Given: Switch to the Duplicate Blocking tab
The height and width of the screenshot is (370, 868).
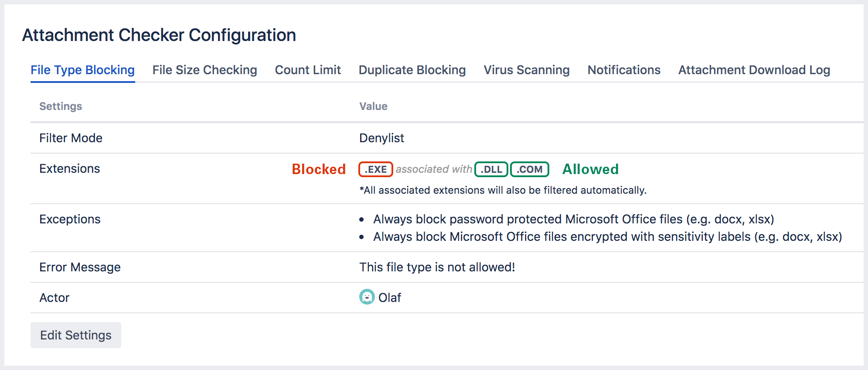Looking at the screenshot, I should pos(412,70).
